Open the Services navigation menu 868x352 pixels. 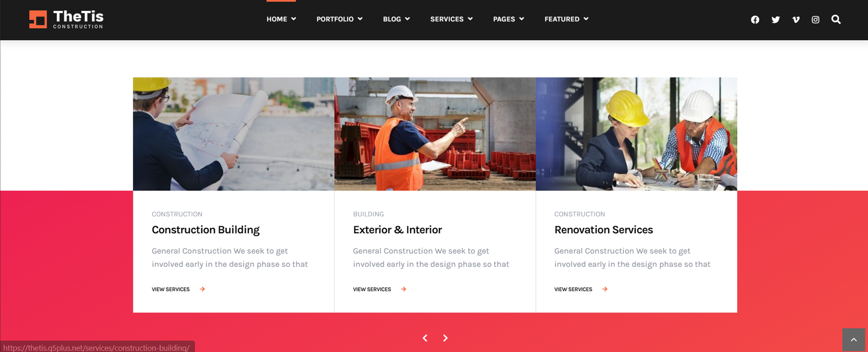tap(451, 19)
